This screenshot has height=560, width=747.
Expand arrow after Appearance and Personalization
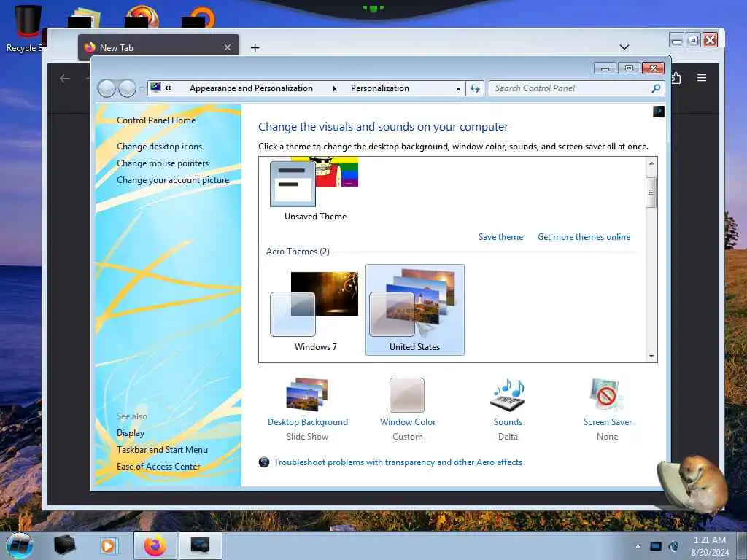tap(334, 88)
